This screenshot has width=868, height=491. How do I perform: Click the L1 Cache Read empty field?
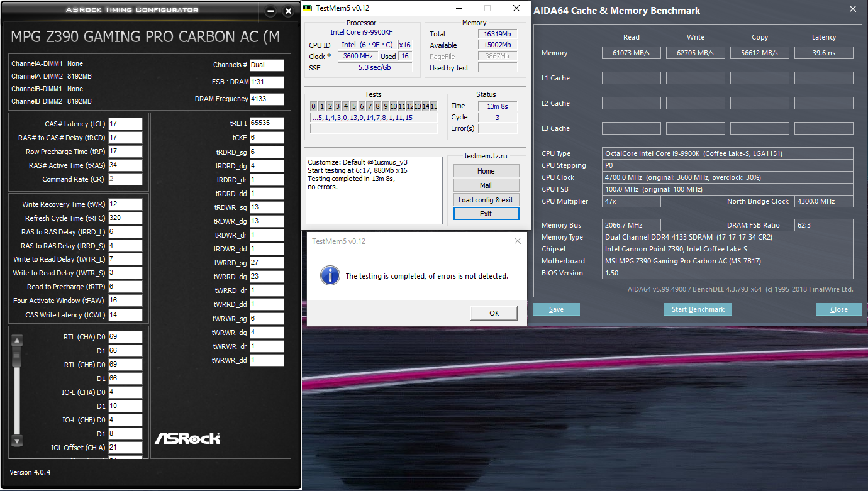(632, 78)
